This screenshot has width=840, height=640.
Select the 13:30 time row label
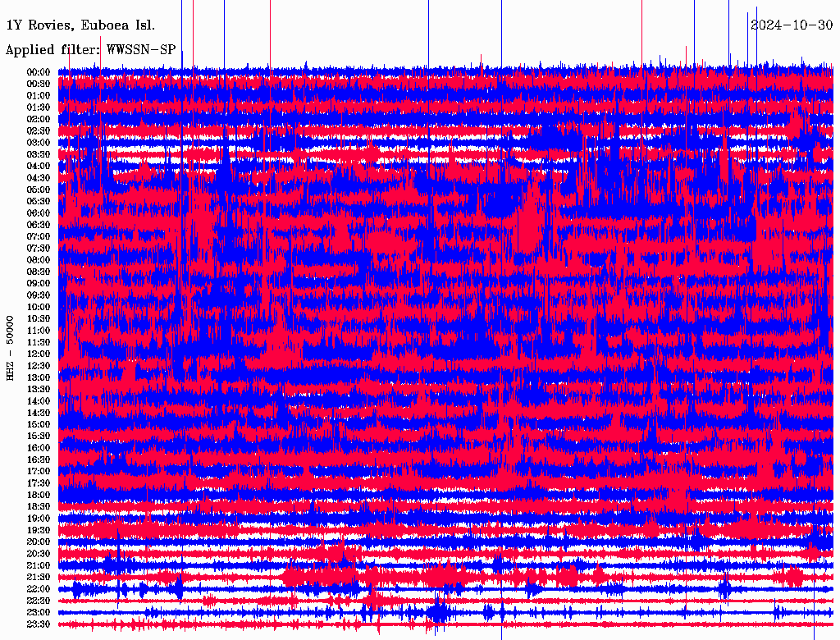click(39, 389)
